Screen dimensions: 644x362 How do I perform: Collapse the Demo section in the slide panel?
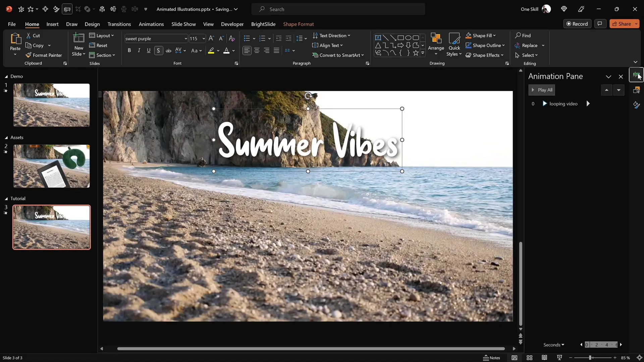5,76
